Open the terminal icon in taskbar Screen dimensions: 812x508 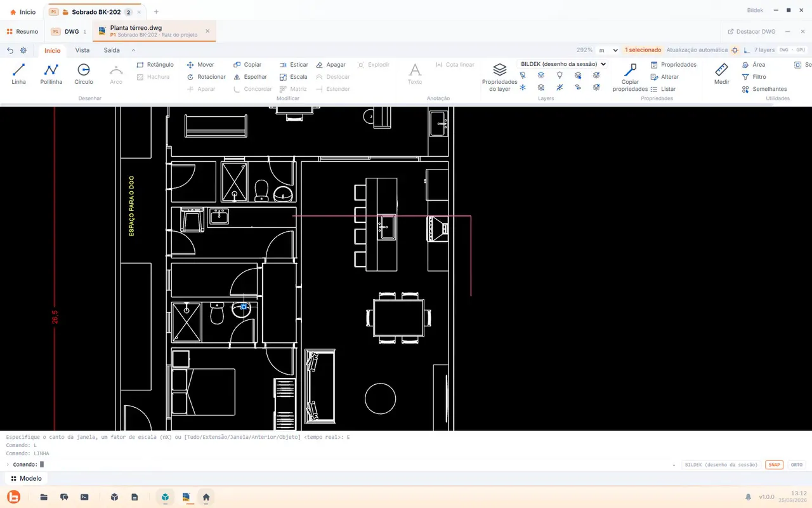tap(84, 497)
